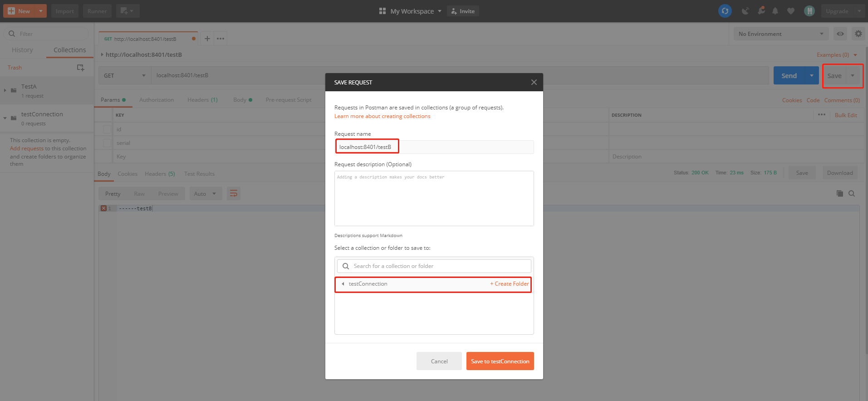Click the Invite button

coord(463,11)
